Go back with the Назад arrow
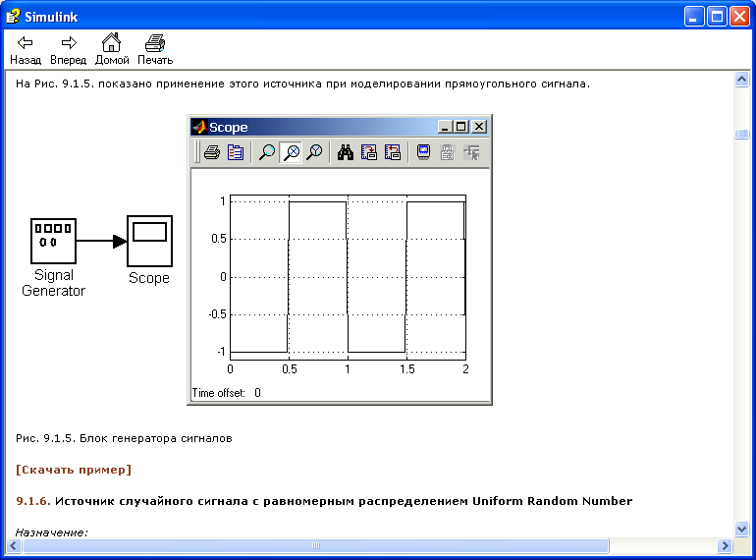 [x=26, y=50]
